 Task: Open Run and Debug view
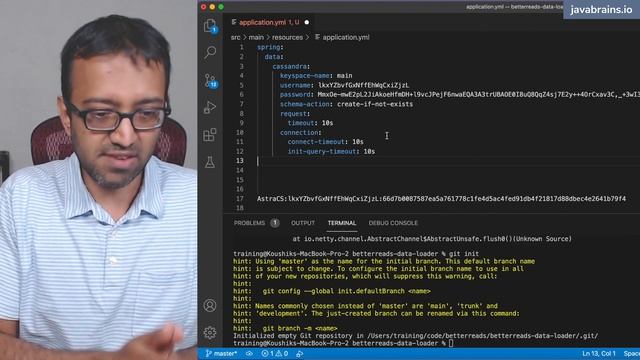click(210, 107)
